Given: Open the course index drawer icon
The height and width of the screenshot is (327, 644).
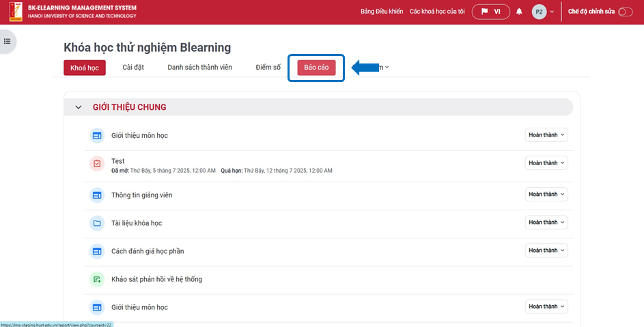Looking at the screenshot, I should [x=7, y=41].
